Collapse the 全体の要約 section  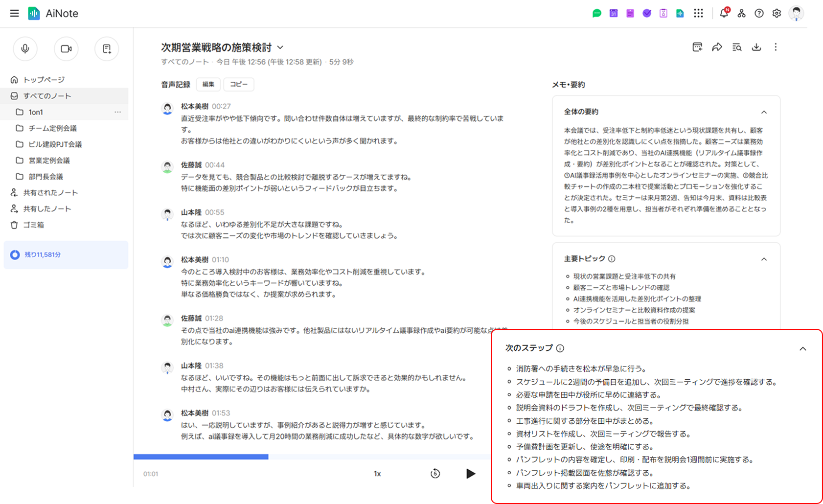coord(764,112)
